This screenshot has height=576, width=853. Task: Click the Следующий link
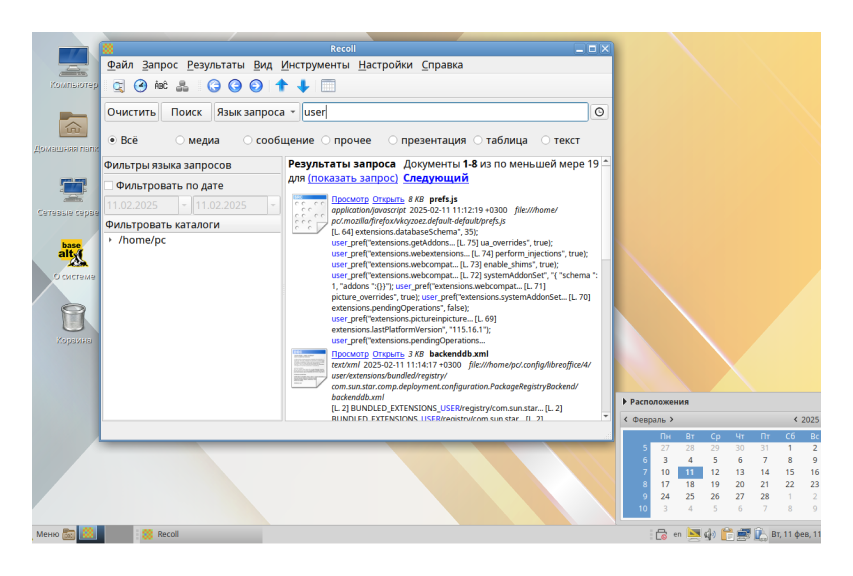tap(436, 178)
